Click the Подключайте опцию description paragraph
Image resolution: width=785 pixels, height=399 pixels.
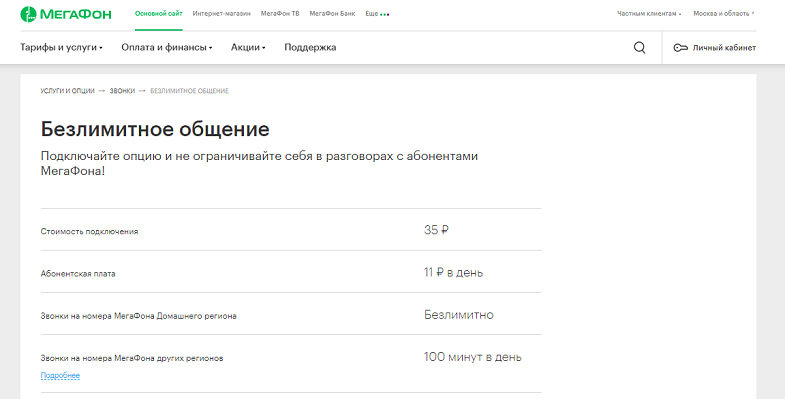259,163
